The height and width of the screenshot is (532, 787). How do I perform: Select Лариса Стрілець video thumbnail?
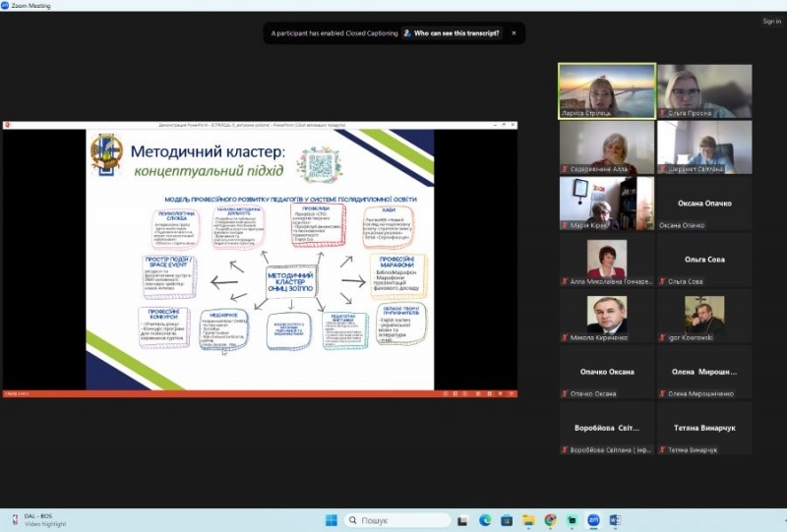606,90
